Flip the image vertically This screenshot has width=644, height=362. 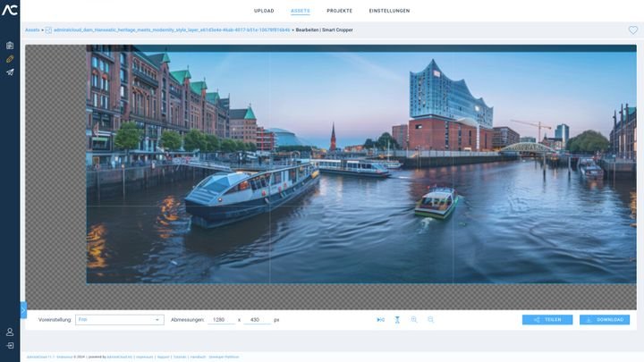(397, 320)
